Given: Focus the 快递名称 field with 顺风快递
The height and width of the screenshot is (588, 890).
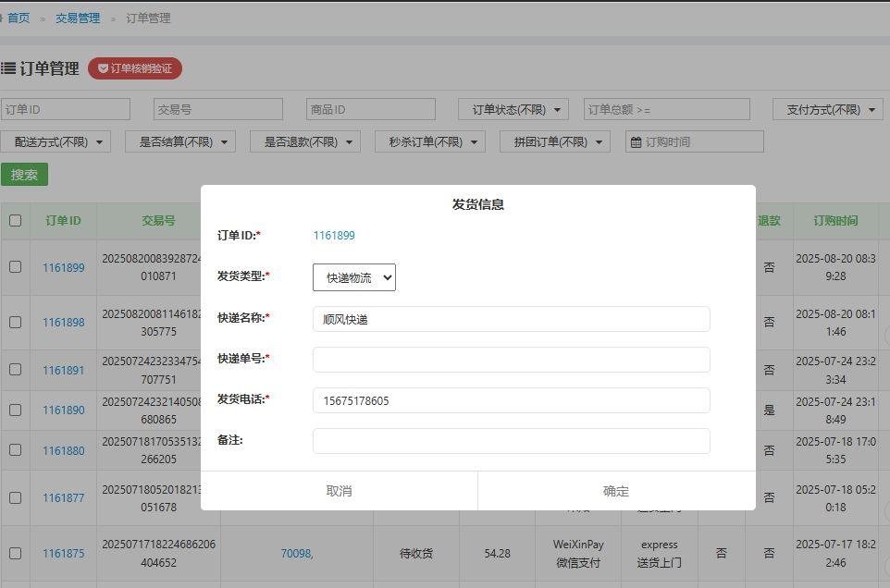Looking at the screenshot, I should click(511, 319).
